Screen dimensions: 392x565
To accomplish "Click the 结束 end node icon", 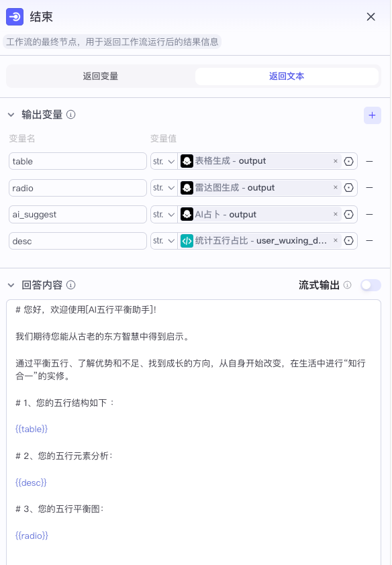I will [15, 17].
